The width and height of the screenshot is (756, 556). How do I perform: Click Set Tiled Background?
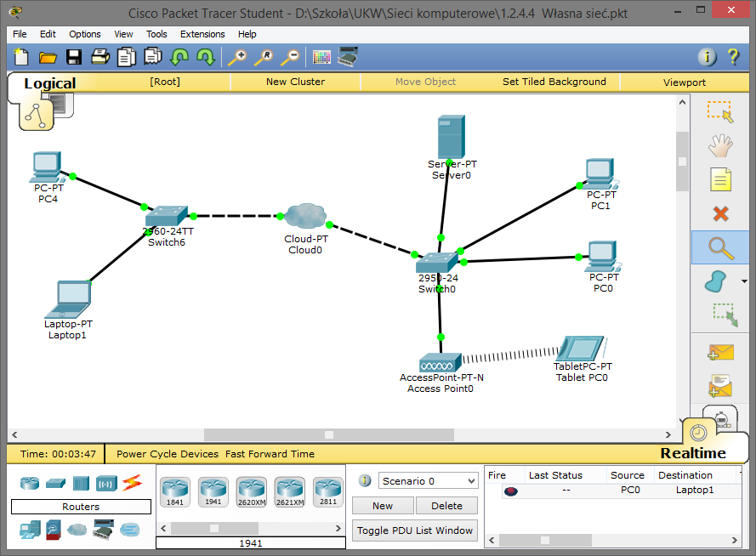click(554, 82)
